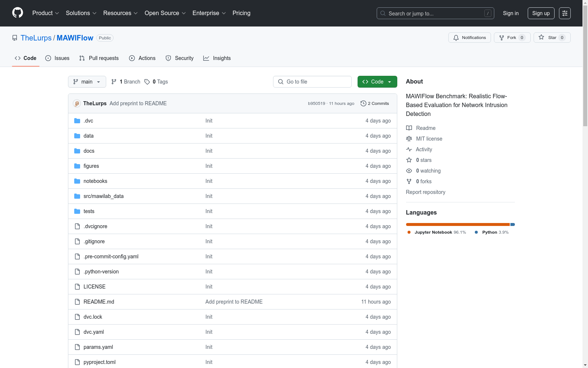Click the dvc.yaml file icon
This screenshot has width=588, height=368.
[x=77, y=332]
